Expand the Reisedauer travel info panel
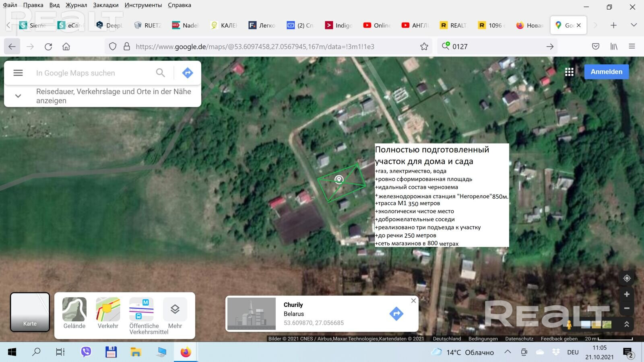The image size is (644, 362). pyautogui.click(x=18, y=96)
